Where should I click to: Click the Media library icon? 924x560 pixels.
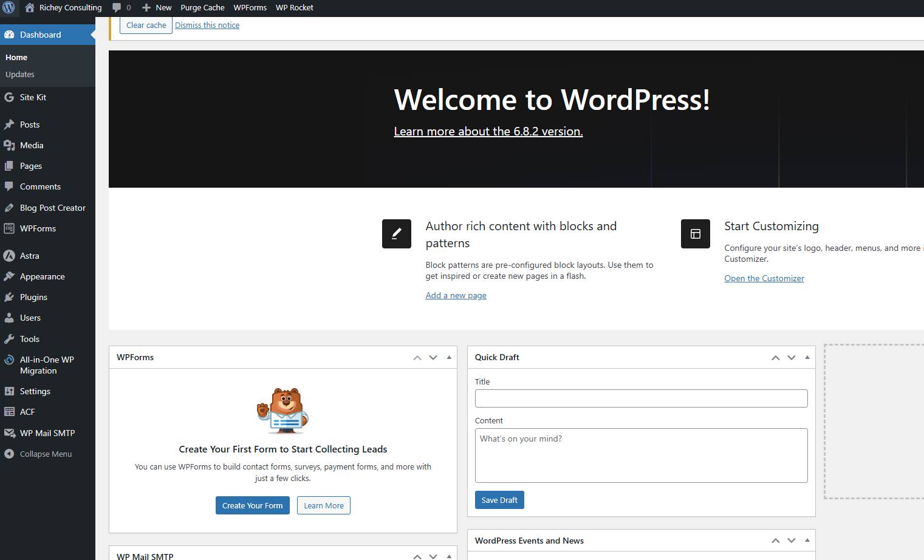coord(9,145)
